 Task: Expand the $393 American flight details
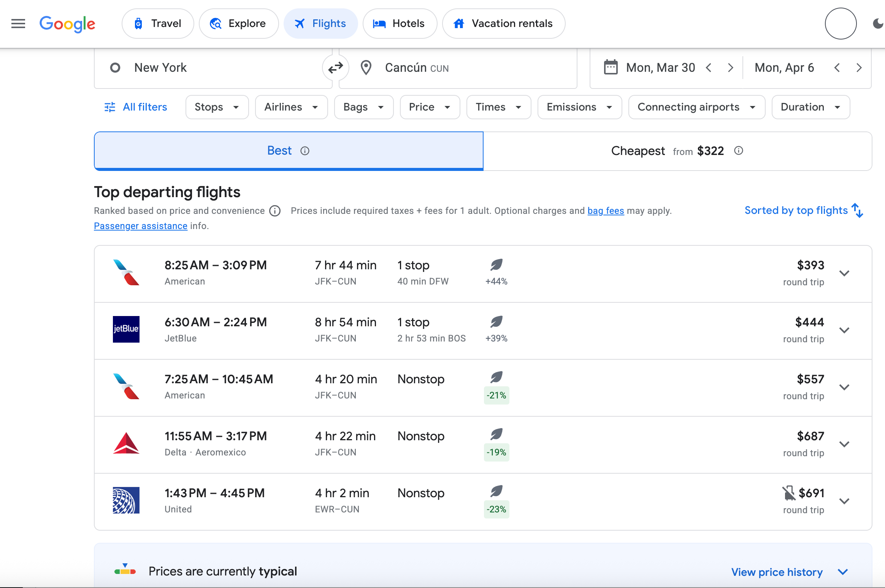(x=844, y=273)
